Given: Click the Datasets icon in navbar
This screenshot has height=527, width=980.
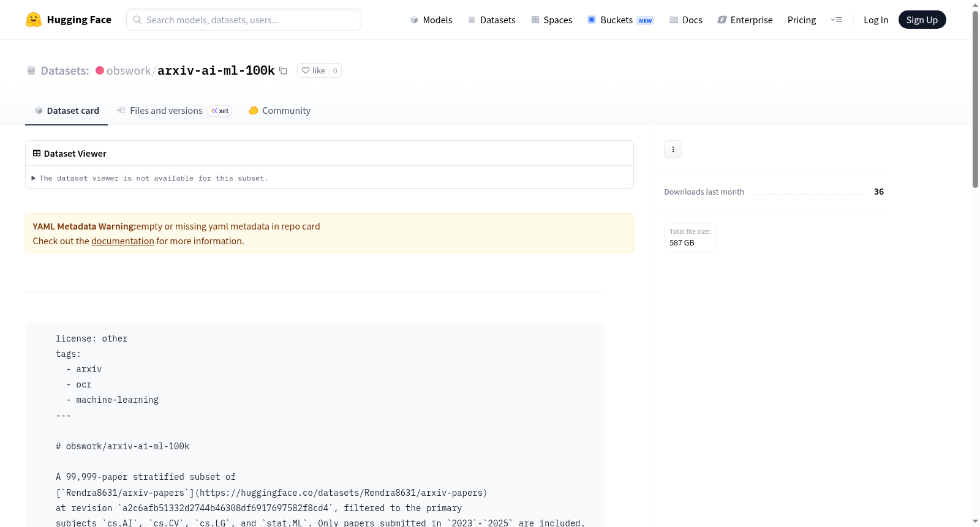Looking at the screenshot, I should [x=472, y=20].
